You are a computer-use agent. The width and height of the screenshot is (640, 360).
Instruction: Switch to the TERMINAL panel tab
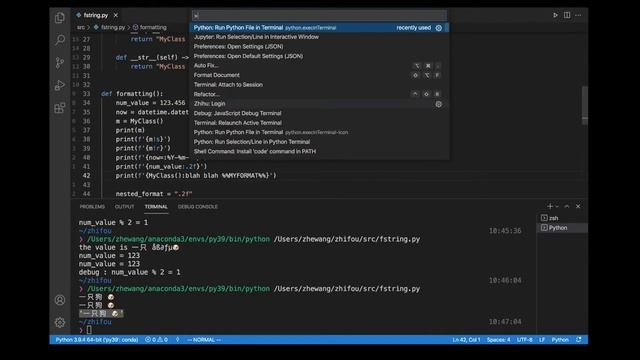coord(156,207)
